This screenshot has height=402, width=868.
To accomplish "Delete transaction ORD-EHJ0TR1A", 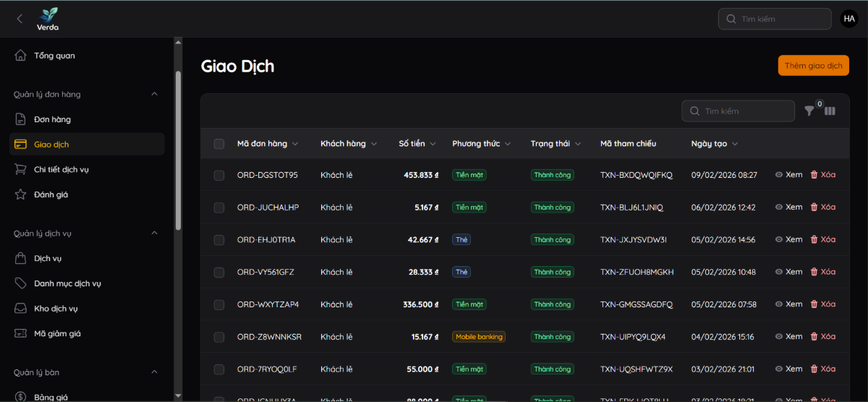I will coord(822,239).
